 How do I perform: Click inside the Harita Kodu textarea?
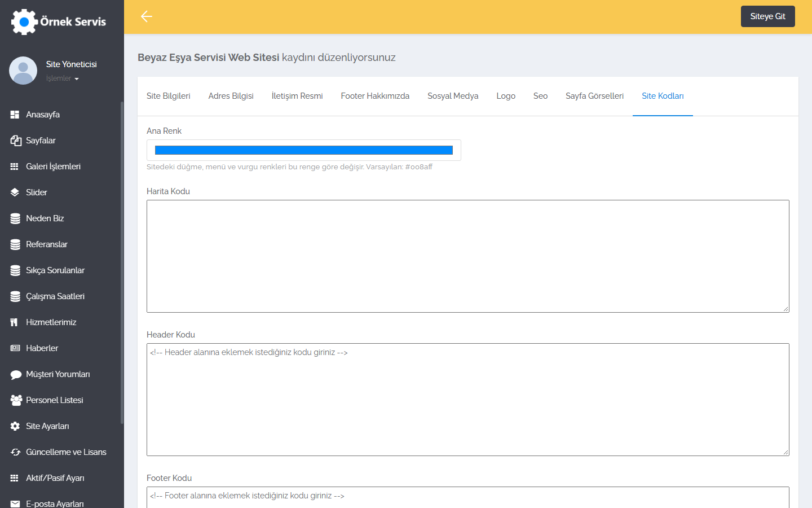click(x=468, y=256)
